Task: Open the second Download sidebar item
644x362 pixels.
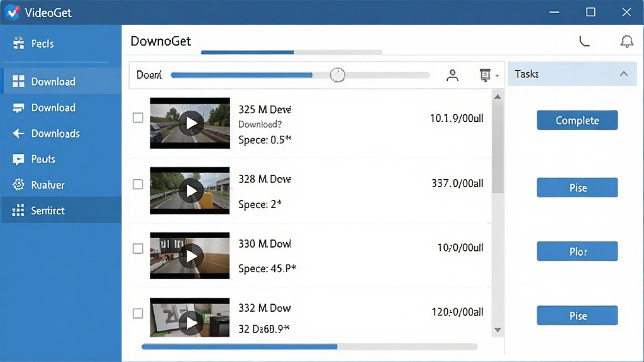Action: 62,107
